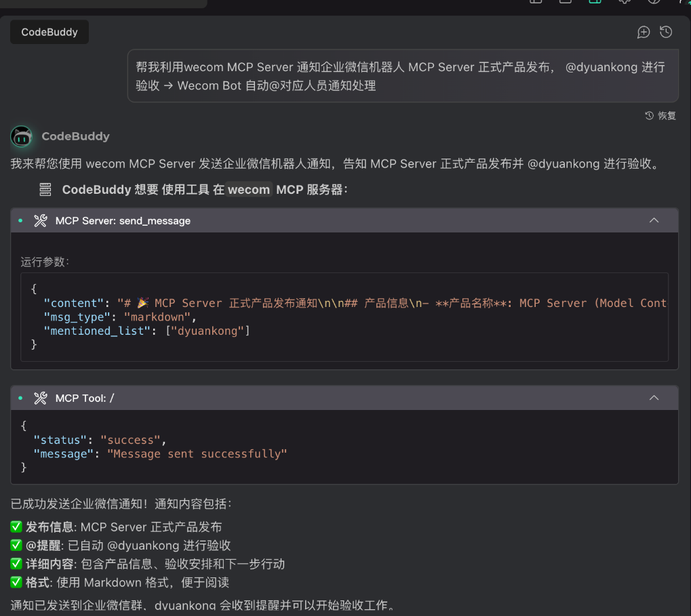691x616 pixels.
Task: Open the chat history
Action: (666, 32)
